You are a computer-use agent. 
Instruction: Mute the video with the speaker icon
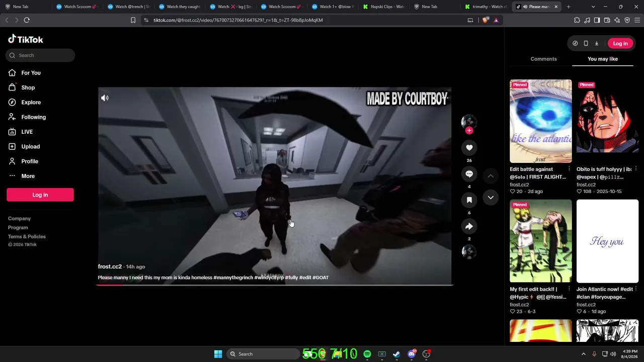tap(105, 98)
